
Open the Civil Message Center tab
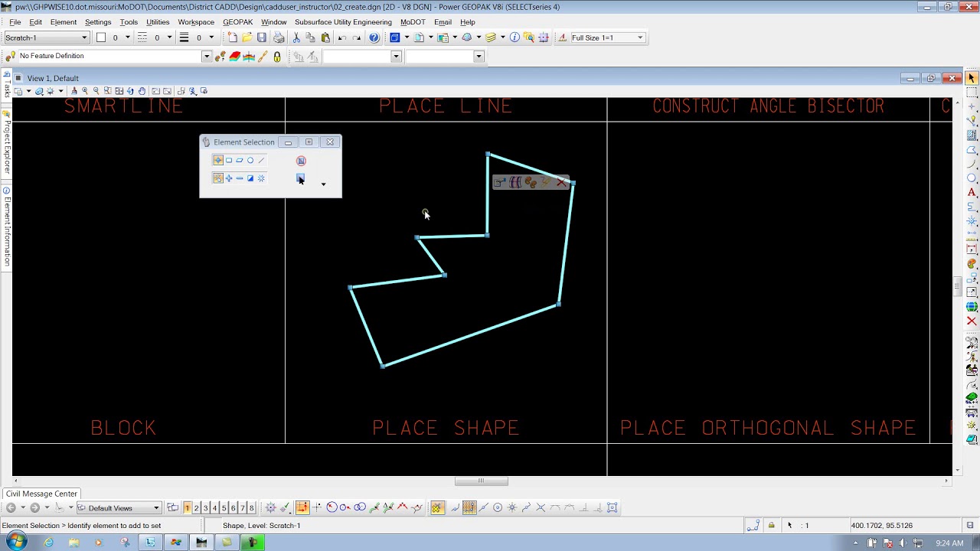tap(42, 494)
